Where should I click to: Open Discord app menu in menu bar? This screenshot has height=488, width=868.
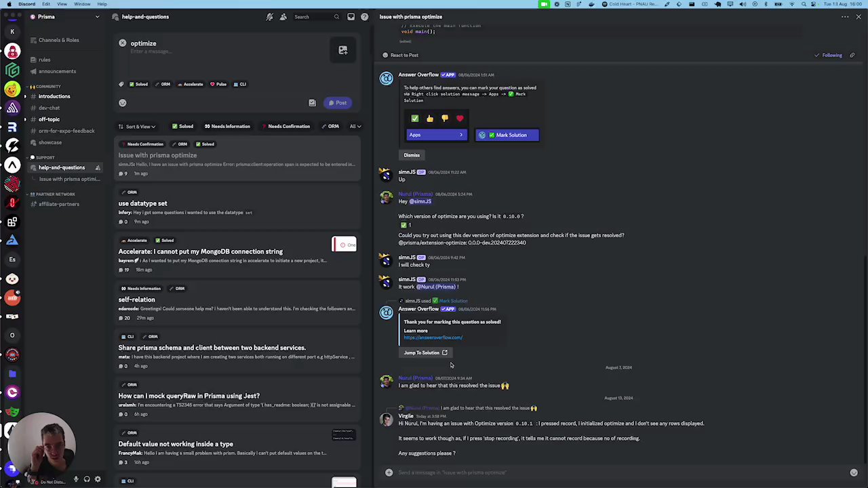click(26, 4)
